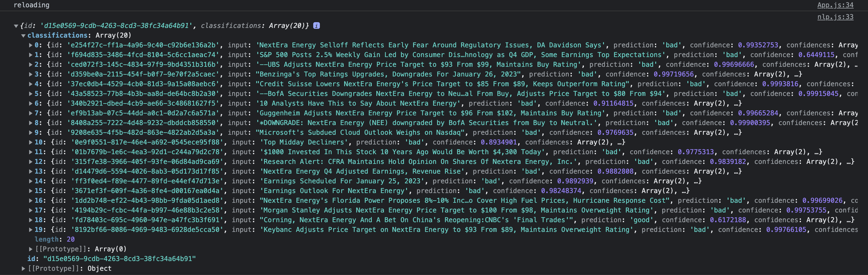
Task: Expand classification entry 10 arrow
Action: [31, 142]
